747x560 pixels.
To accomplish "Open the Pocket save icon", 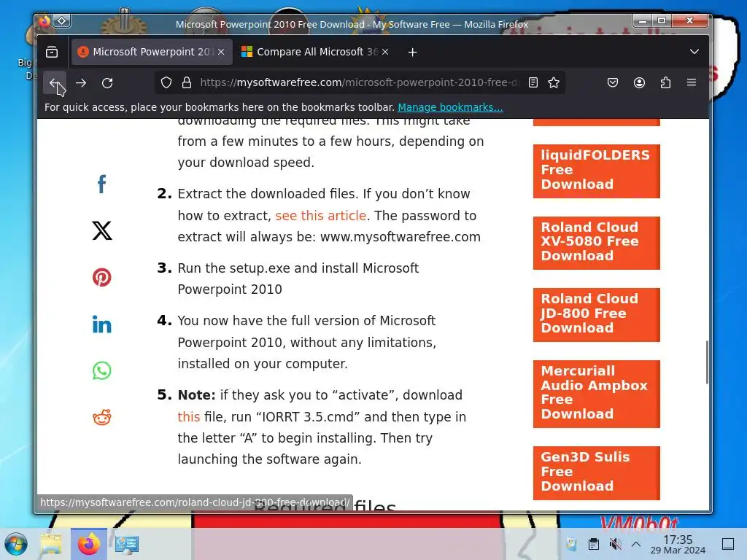I will point(613,83).
